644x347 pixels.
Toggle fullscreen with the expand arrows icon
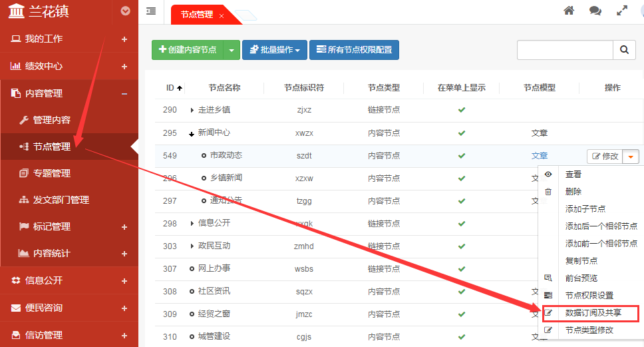622,11
